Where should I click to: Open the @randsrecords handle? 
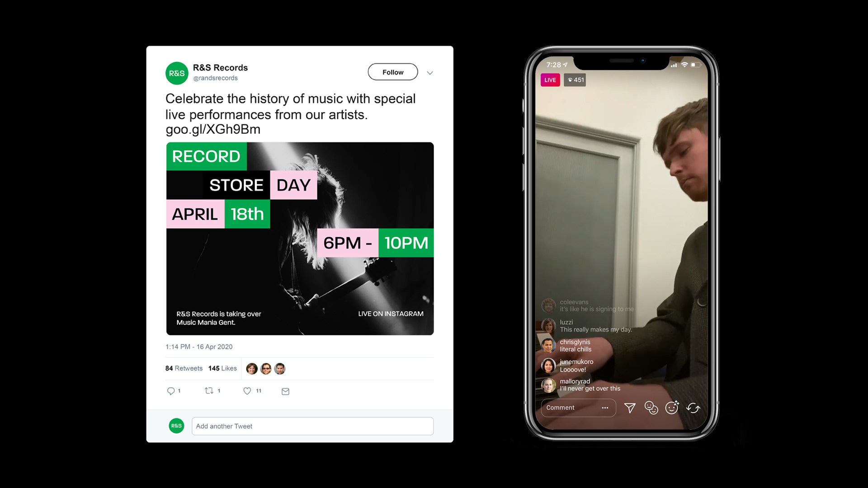pos(215,78)
